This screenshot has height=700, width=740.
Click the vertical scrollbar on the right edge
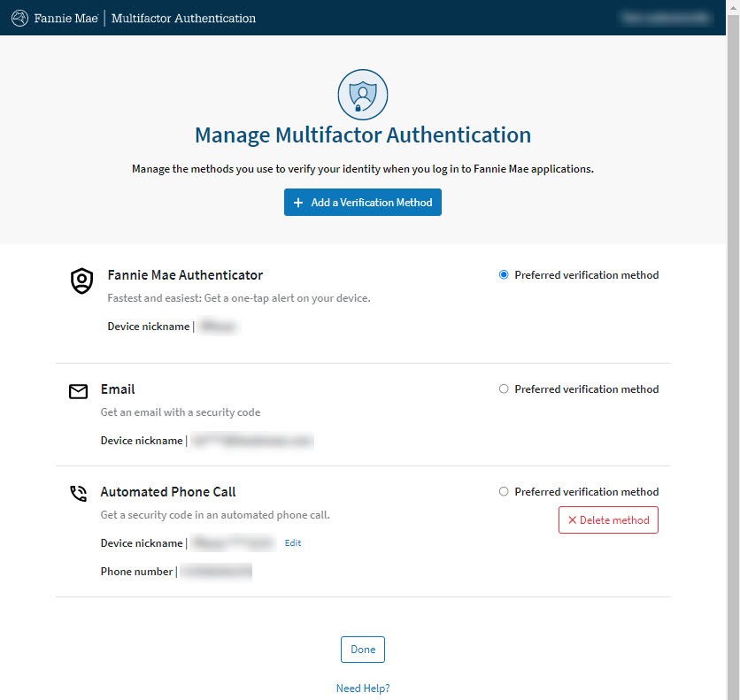pyautogui.click(x=733, y=354)
